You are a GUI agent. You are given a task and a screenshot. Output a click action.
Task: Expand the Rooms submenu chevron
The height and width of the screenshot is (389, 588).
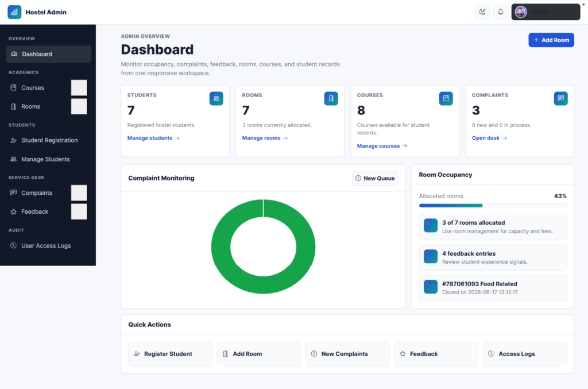79,106
